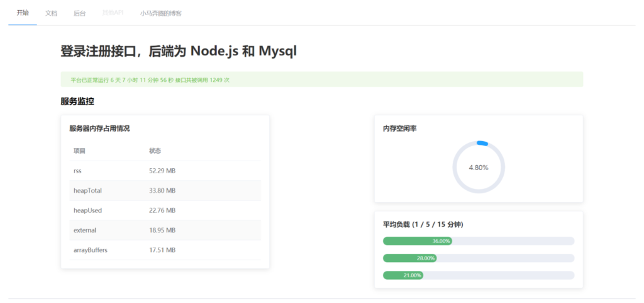
Task: Select the heapUsed table row
Action: point(165,210)
